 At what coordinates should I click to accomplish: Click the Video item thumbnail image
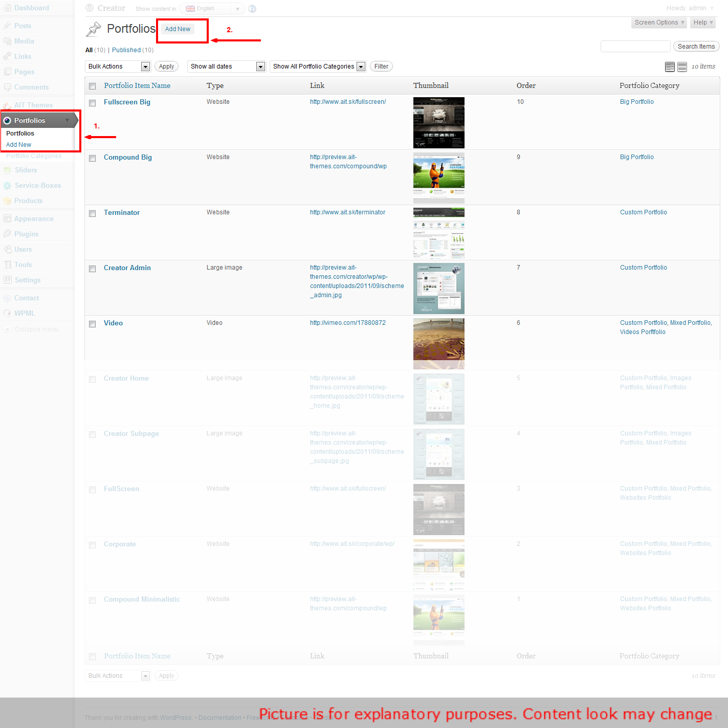[438, 343]
